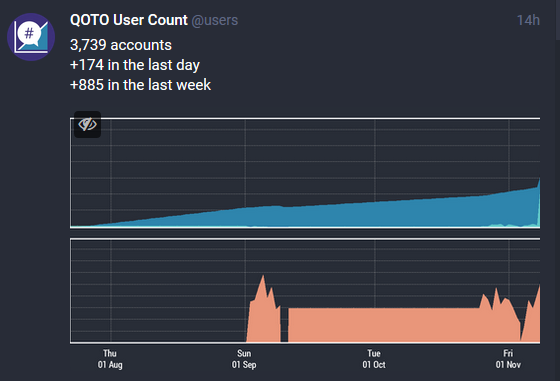Click the '3,739 accounts' text
This screenshot has height=381, width=560.
(121, 45)
